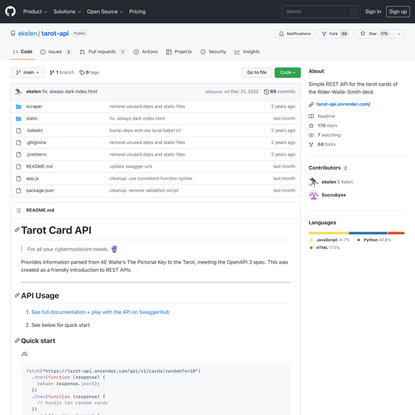Select the Code tab
The width and height of the screenshot is (415, 415).
[23, 52]
